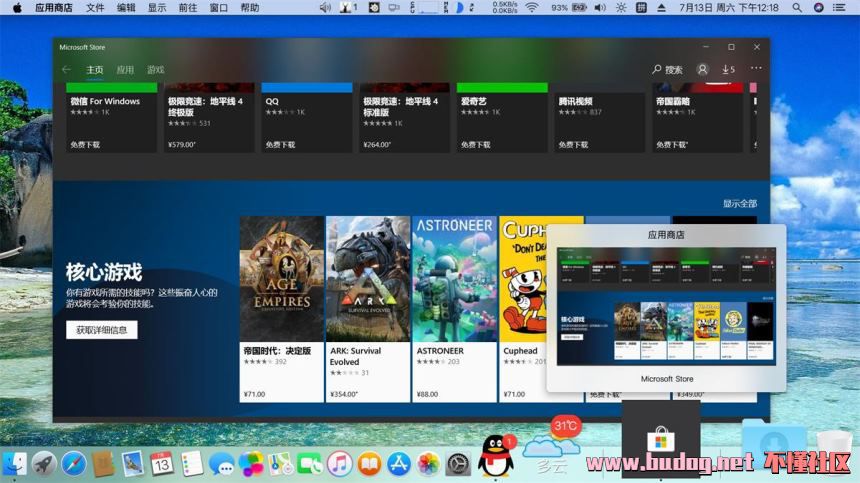Screen dimensions: 860x483
Task: Open Mail stamp icon in the Dock
Action: [x=132, y=464]
